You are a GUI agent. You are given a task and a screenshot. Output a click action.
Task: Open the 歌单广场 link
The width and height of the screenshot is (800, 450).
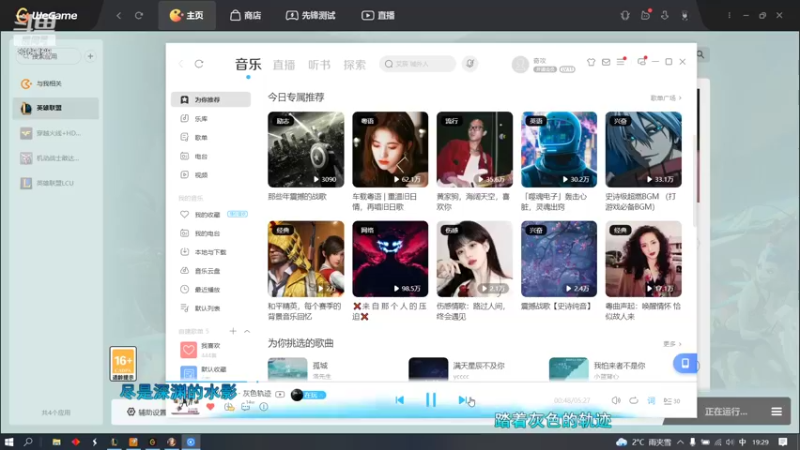(x=666, y=98)
